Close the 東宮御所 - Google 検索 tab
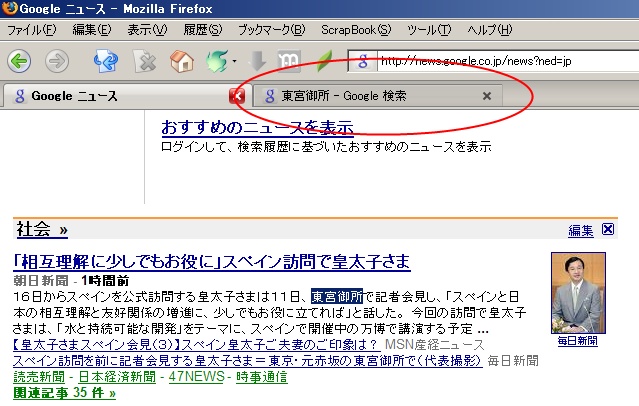The width and height of the screenshot is (639, 406). click(x=487, y=96)
